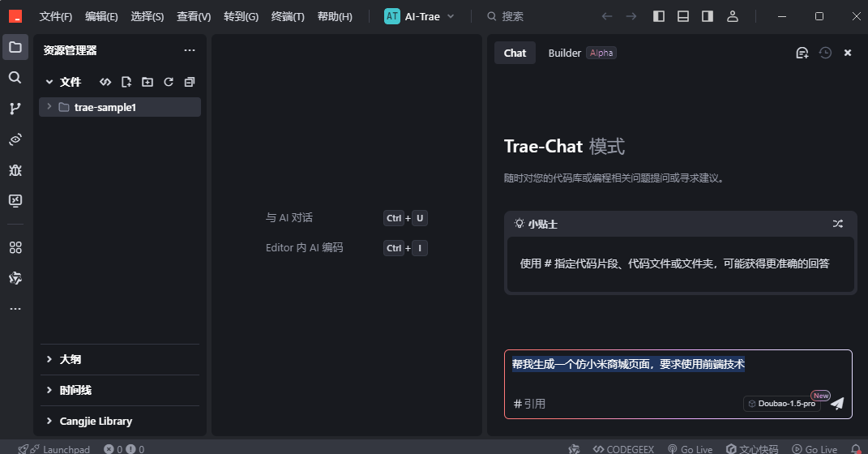This screenshot has width=868, height=454.
Task: Click 文心快码 in the status bar
Action: 752,449
